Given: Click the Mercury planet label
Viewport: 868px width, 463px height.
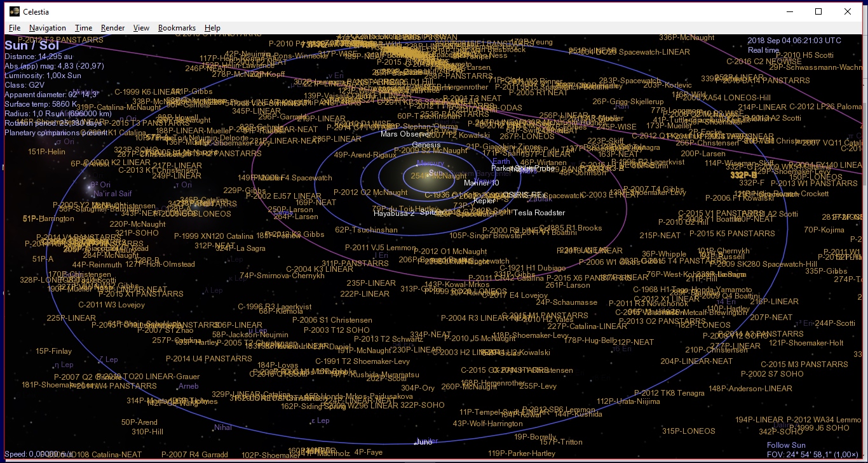Looking at the screenshot, I should point(430,163).
